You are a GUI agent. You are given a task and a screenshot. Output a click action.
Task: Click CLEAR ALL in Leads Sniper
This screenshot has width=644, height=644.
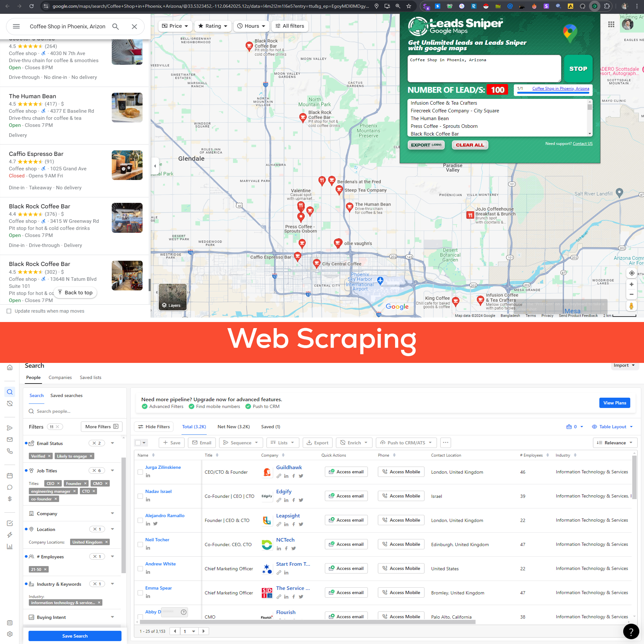tap(470, 145)
